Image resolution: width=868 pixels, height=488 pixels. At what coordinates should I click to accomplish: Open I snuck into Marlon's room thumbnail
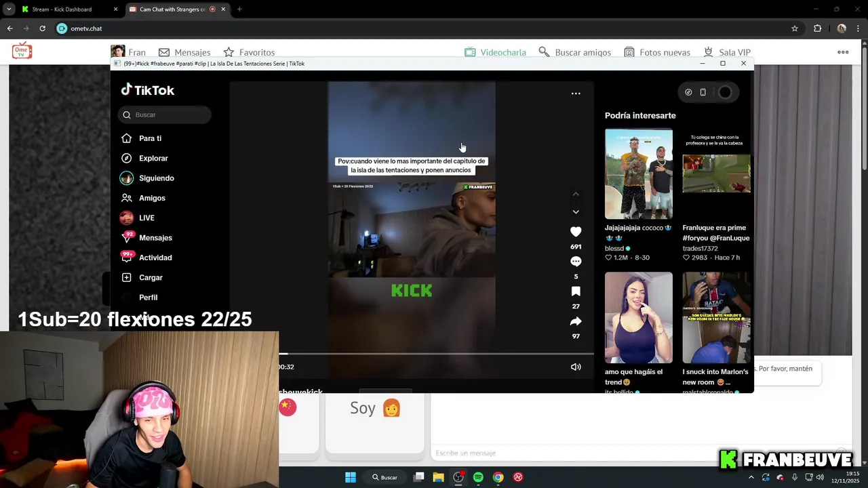click(x=717, y=318)
